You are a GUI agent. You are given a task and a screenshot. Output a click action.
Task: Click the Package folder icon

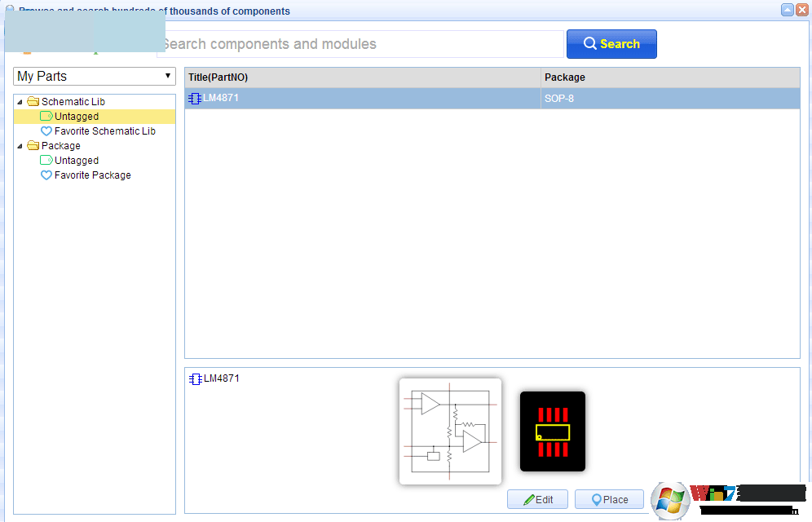click(33, 146)
